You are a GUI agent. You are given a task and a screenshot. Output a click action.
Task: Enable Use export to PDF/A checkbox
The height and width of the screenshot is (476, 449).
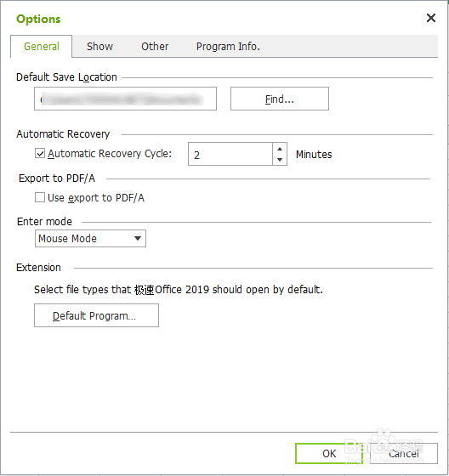point(40,197)
